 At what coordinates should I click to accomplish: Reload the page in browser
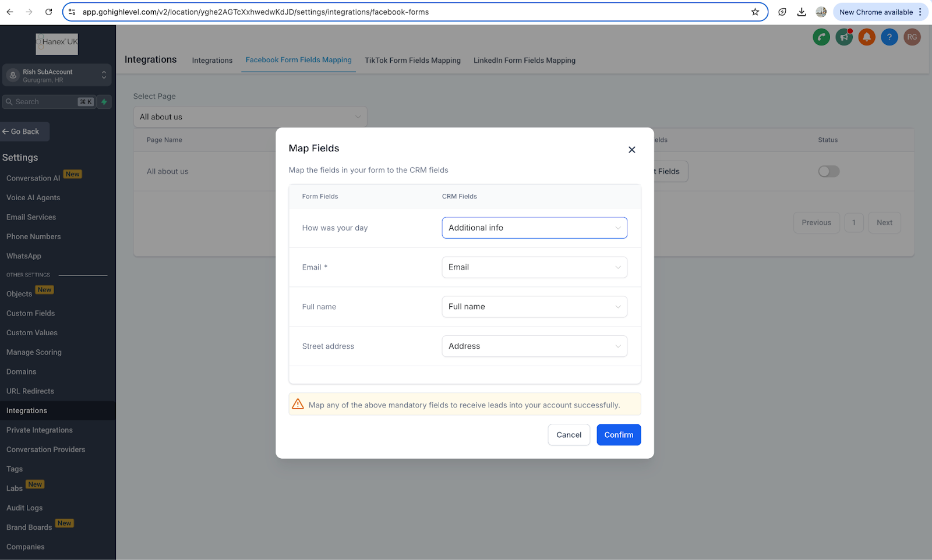click(49, 12)
